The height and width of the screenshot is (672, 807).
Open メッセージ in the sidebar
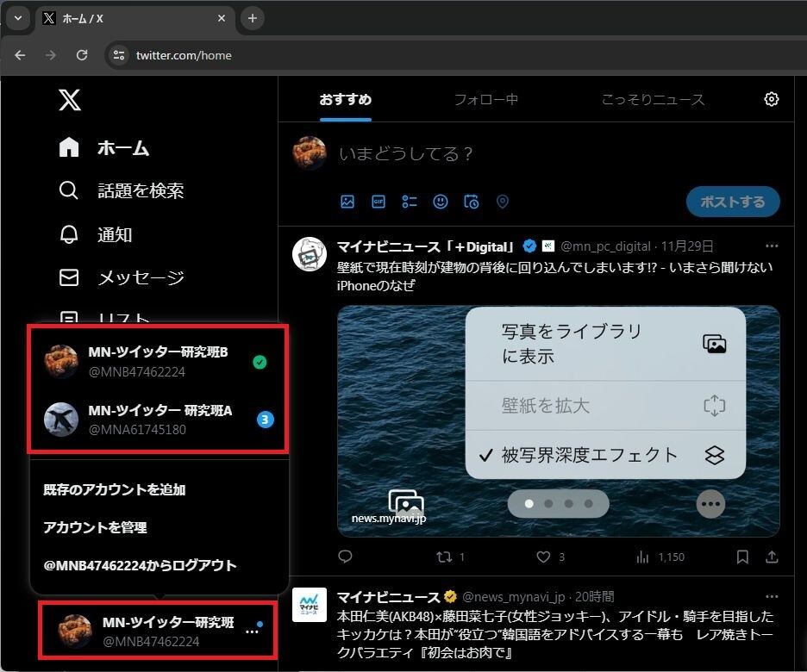click(121, 277)
